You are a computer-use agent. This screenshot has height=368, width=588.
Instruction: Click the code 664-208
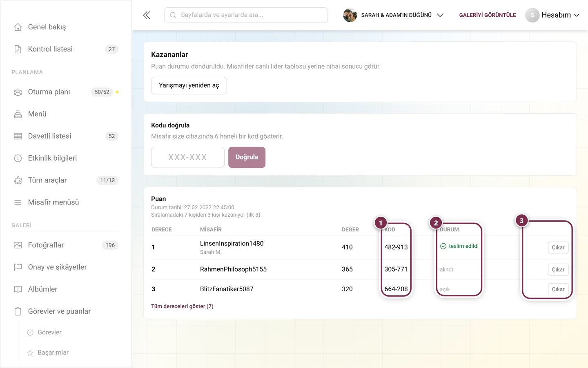coord(396,289)
